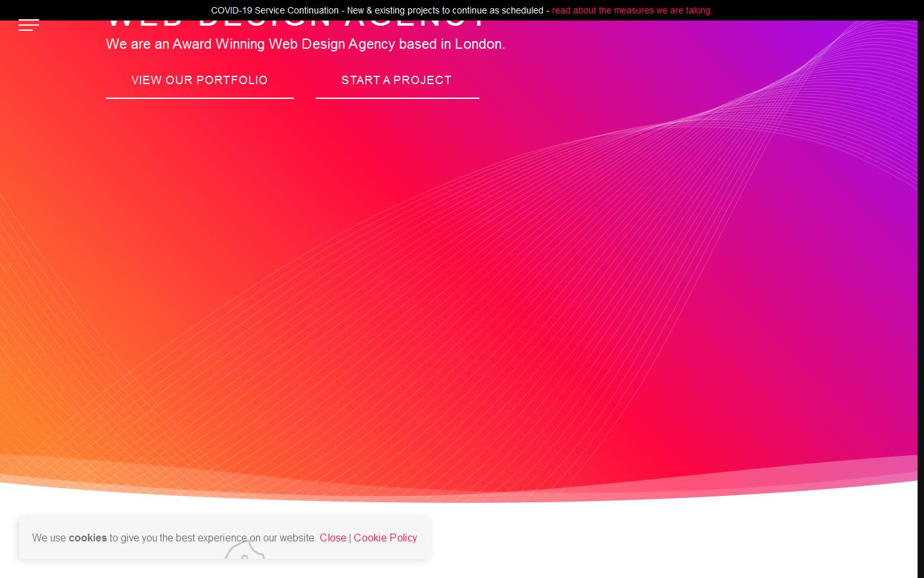Click 'read about the measures we are taking'

pos(632,10)
